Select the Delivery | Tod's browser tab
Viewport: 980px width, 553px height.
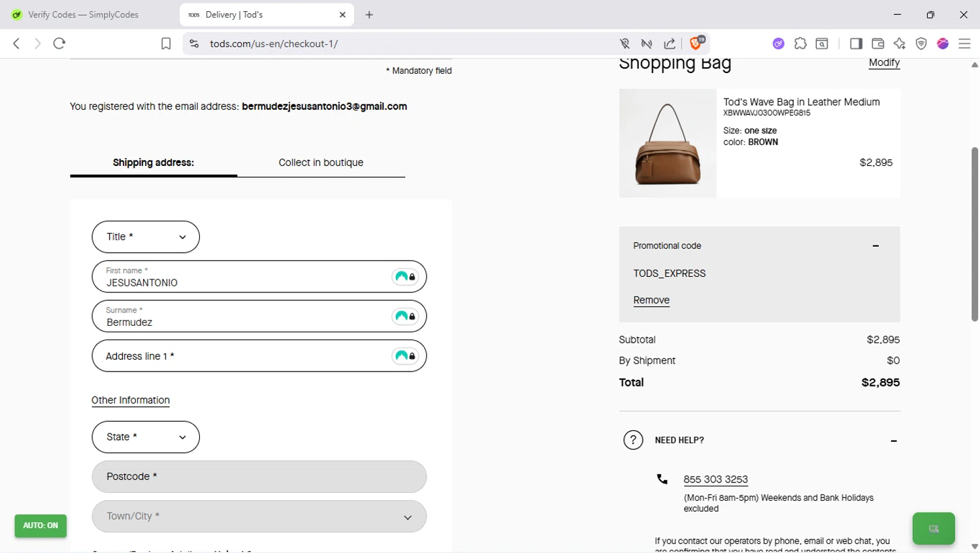click(x=267, y=14)
